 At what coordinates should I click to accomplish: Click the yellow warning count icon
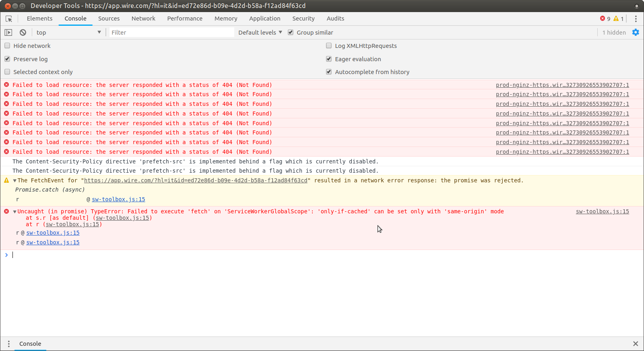coord(616,19)
